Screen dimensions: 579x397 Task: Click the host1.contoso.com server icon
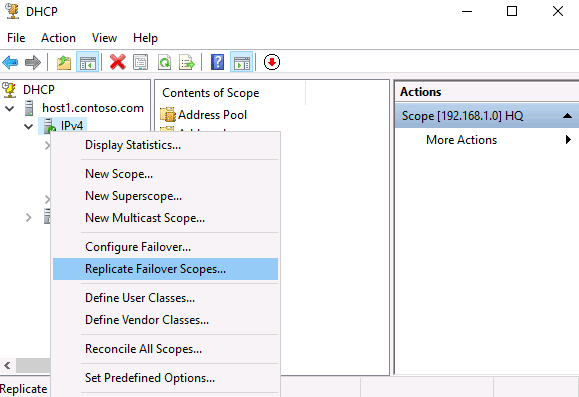(x=29, y=108)
